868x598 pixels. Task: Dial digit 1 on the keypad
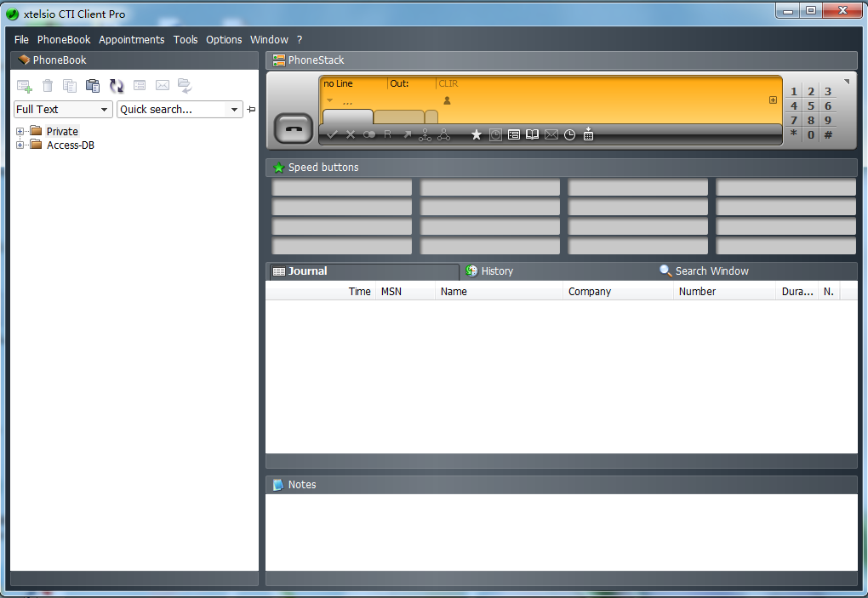(794, 92)
